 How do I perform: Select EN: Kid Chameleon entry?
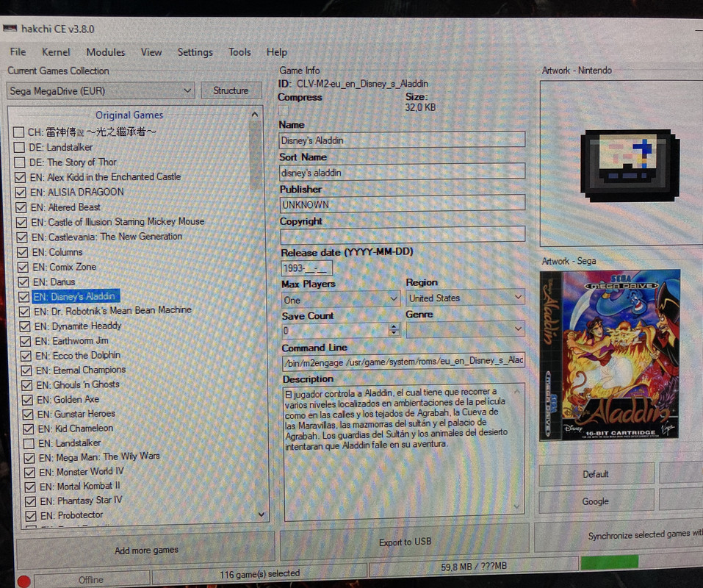click(76, 429)
